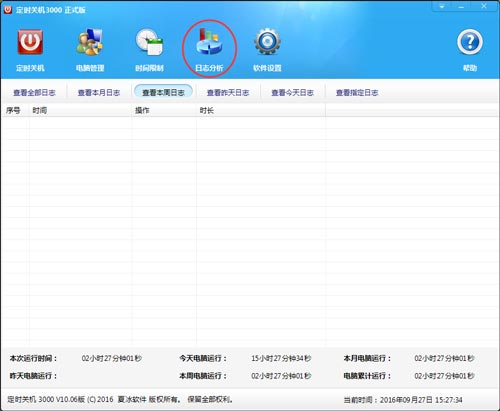The height and width of the screenshot is (411, 500).
Task: Open the 时间限制 clock icon
Action: click(149, 42)
